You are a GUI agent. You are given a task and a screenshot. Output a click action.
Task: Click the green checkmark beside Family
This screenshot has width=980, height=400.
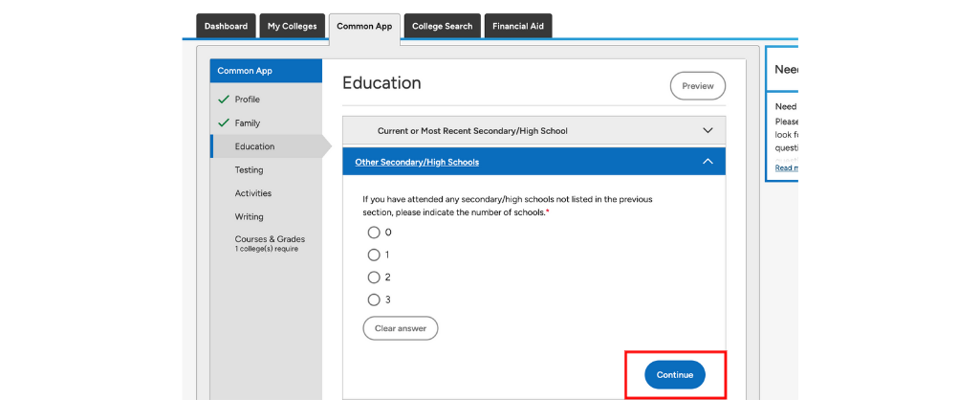coord(223,123)
